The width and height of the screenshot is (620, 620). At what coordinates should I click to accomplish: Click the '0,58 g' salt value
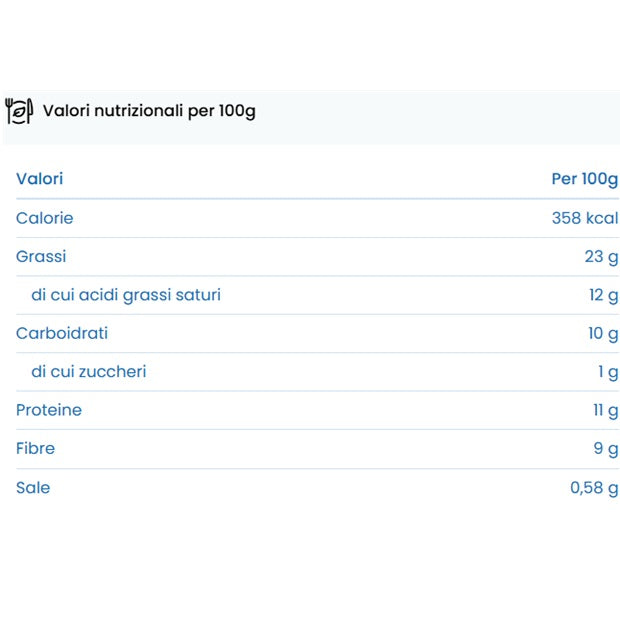click(593, 488)
